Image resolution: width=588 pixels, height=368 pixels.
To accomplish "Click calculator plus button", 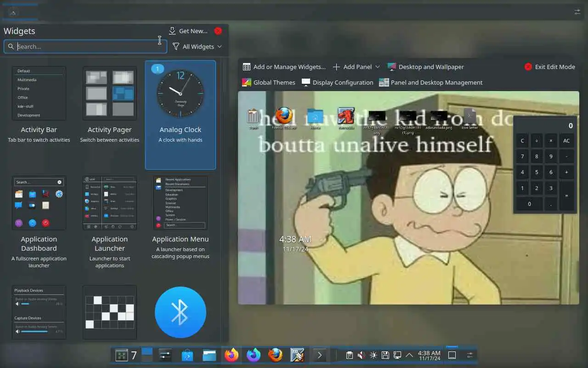I will tap(566, 172).
